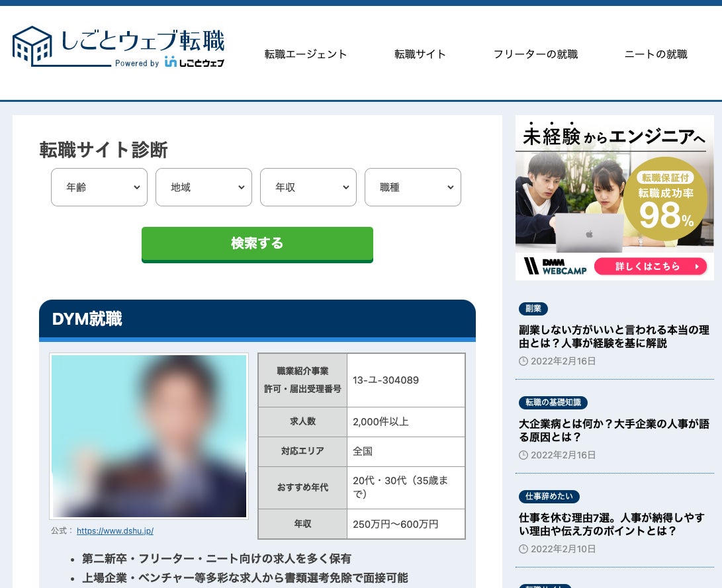Viewport: 722px width, 588px height.
Task: Expand the 年齢 dropdown
Action: 99,187
